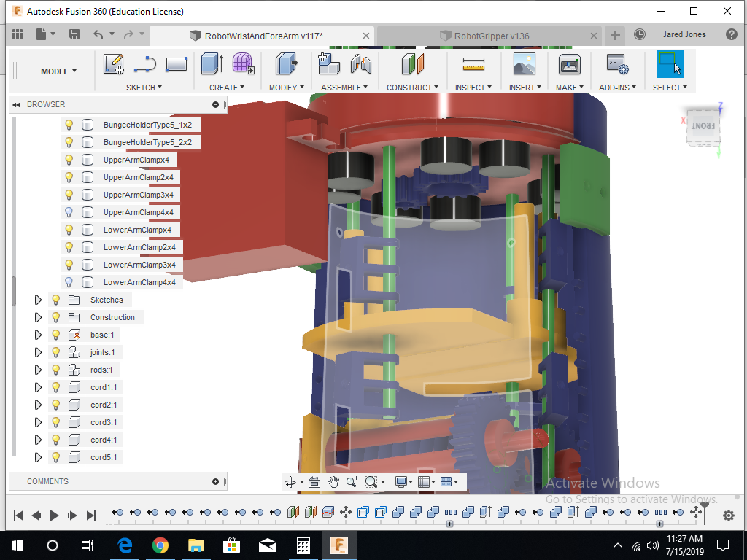Select the Rectangle sketch tool icon
This screenshot has width=747, height=560.
(x=177, y=64)
